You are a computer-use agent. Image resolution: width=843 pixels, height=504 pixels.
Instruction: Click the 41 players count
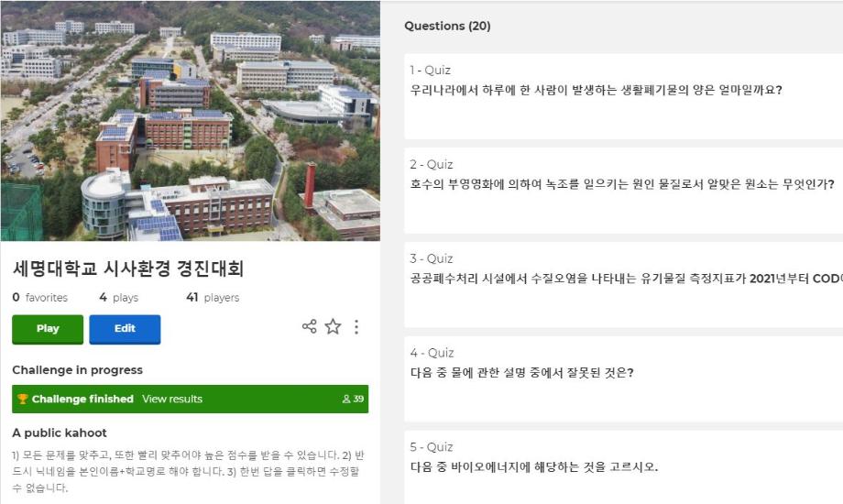(x=213, y=297)
